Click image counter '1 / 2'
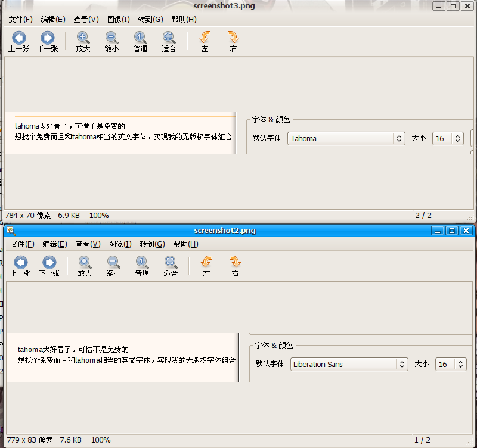 click(422, 440)
